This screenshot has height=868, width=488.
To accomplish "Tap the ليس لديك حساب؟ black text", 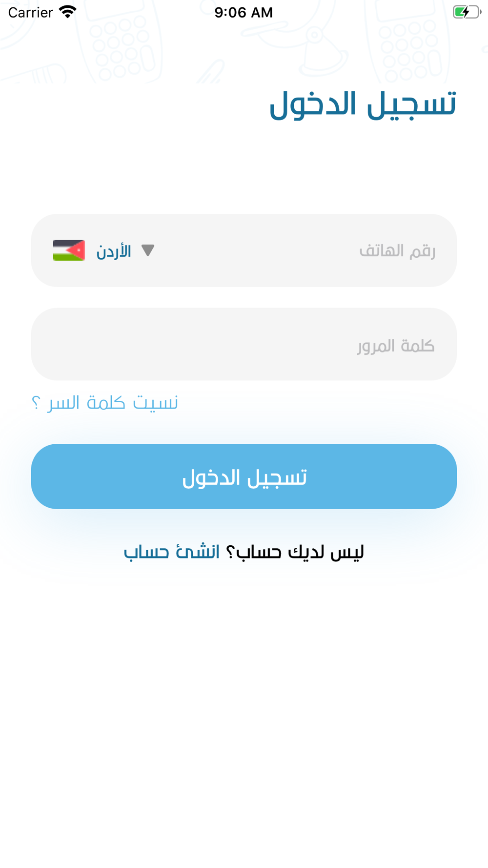I will click(295, 552).
